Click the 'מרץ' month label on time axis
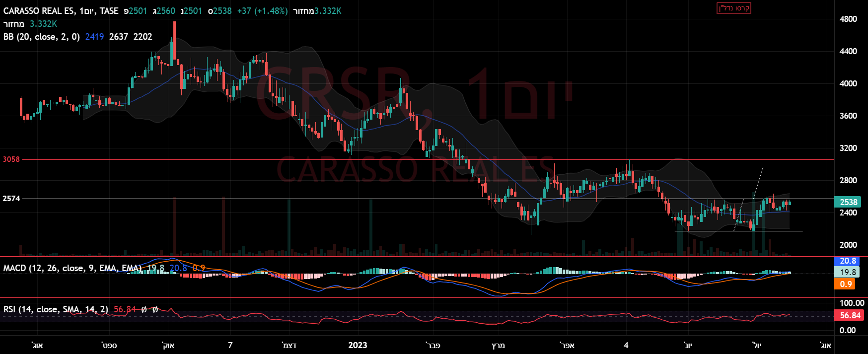Image resolution: width=868 pixels, height=354 pixels. click(x=498, y=345)
